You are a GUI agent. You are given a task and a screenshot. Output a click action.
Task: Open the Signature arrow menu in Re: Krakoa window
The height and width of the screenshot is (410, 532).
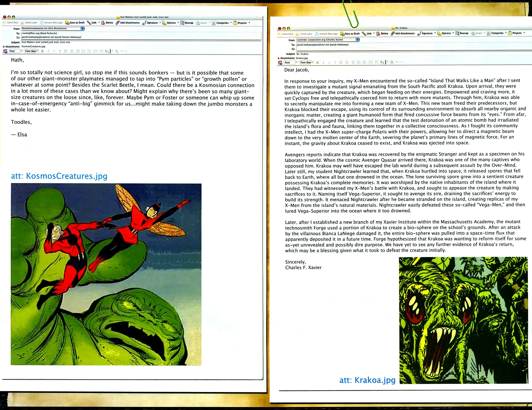[435, 33]
